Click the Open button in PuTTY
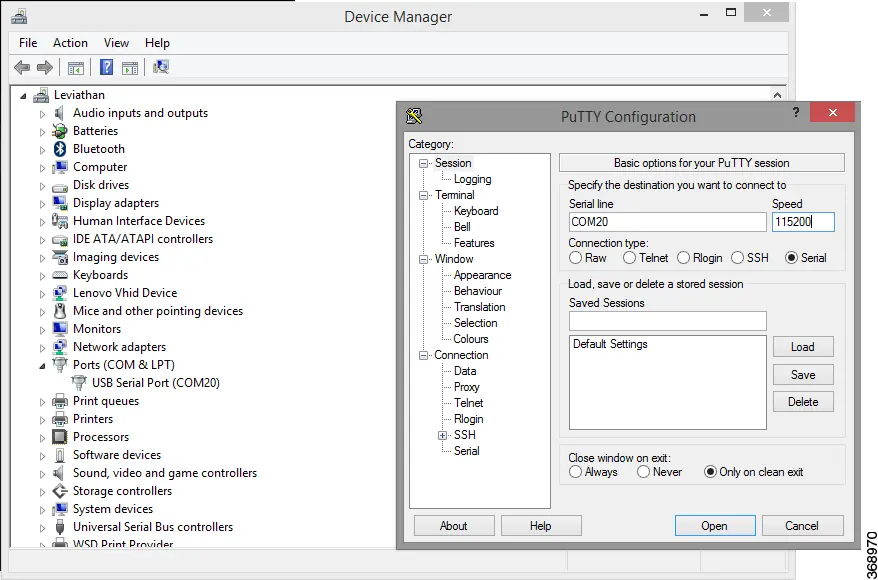 point(715,526)
